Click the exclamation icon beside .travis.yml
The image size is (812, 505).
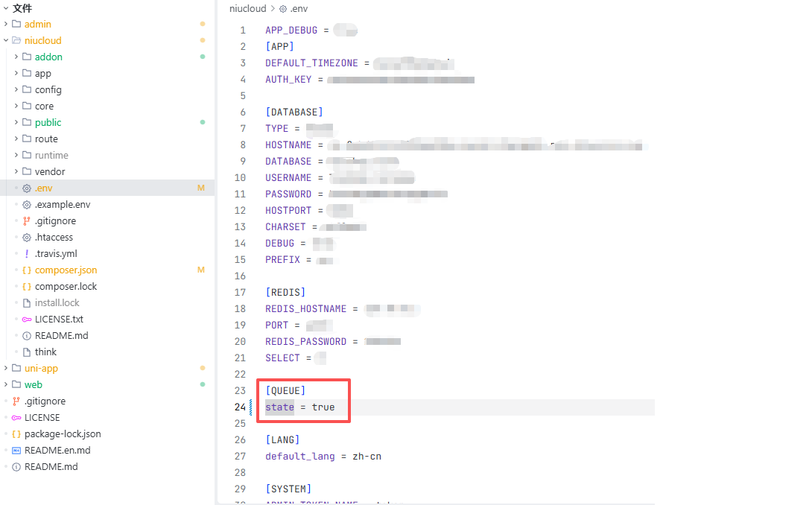27,254
